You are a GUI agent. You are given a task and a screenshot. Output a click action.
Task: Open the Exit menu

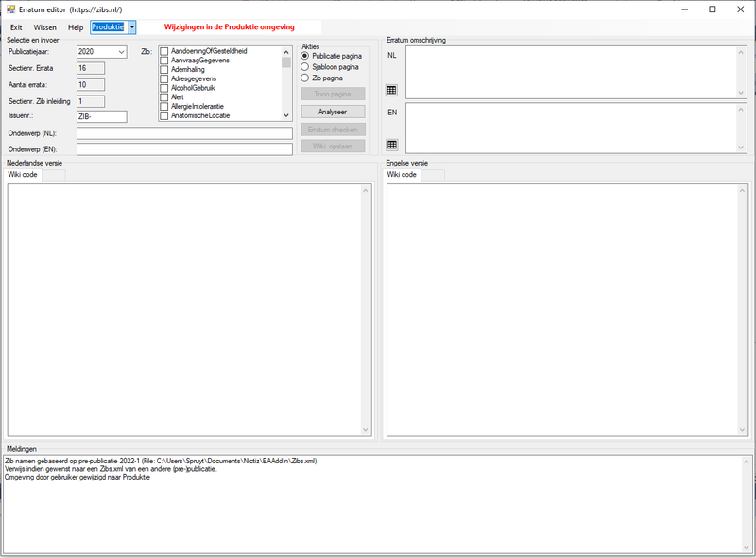point(16,27)
